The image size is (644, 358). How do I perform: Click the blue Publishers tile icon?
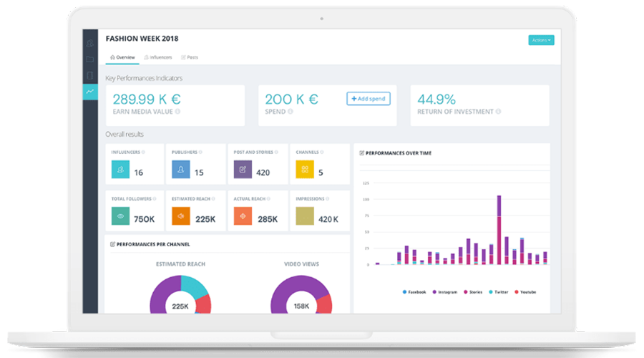181,170
